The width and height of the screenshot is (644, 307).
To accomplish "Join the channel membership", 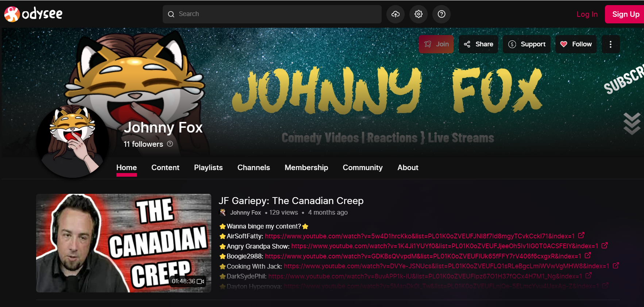I will coord(436,44).
